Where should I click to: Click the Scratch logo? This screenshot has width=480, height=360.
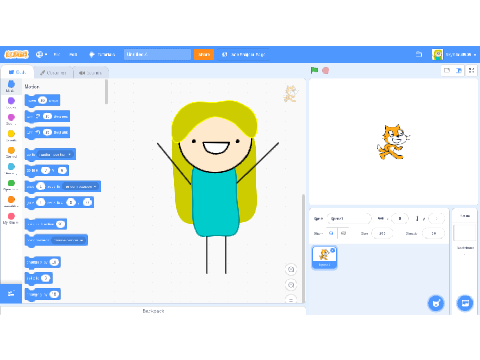coord(16,54)
